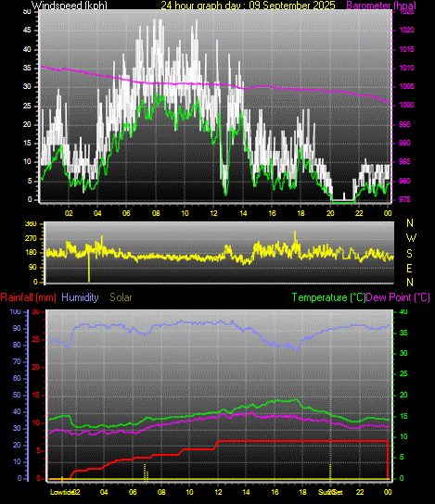Click the '1025' barometer axis value
Image resolution: width=435 pixels, height=504 pixels.
pos(407,12)
